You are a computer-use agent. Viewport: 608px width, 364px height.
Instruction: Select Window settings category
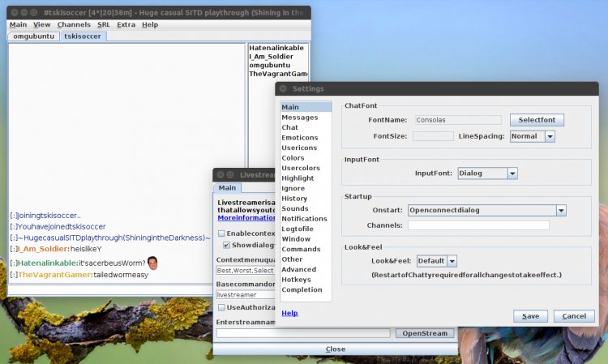(x=306, y=239)
